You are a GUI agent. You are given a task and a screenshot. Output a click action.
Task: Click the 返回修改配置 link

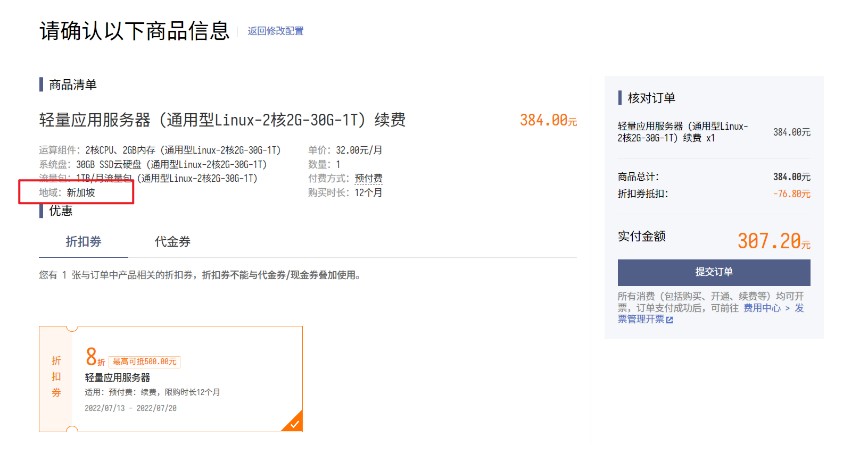click(275, 31)
